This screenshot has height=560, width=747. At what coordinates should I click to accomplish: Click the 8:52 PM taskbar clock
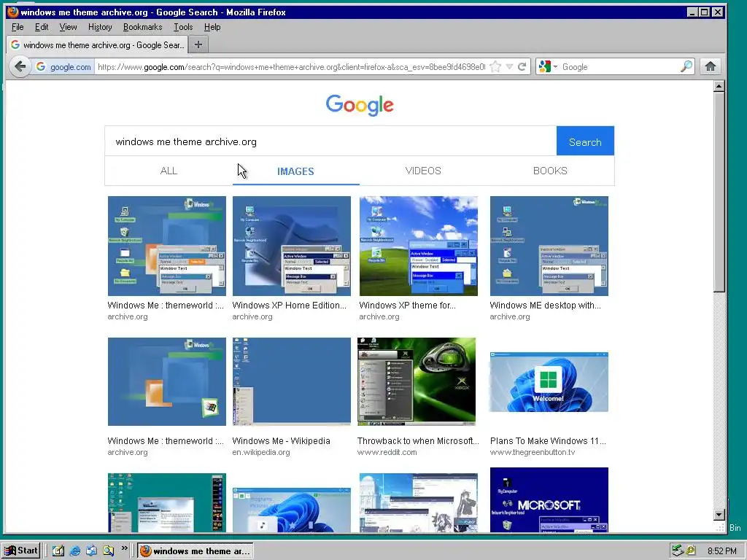[x=721, y=551]
